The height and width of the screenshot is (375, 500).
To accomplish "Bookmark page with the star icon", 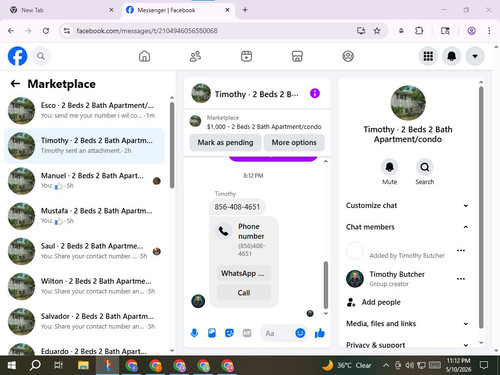I will [377, 31].
